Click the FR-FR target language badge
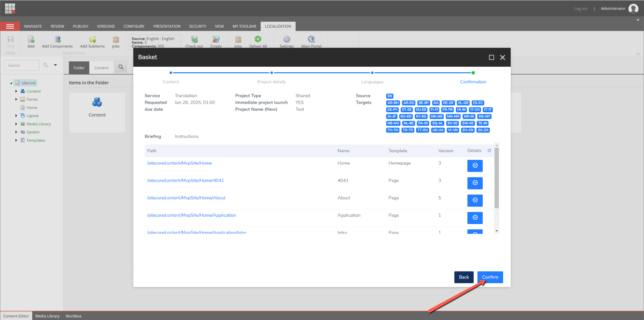The width and height of the screenshot is (644, 320). [447, 109]
